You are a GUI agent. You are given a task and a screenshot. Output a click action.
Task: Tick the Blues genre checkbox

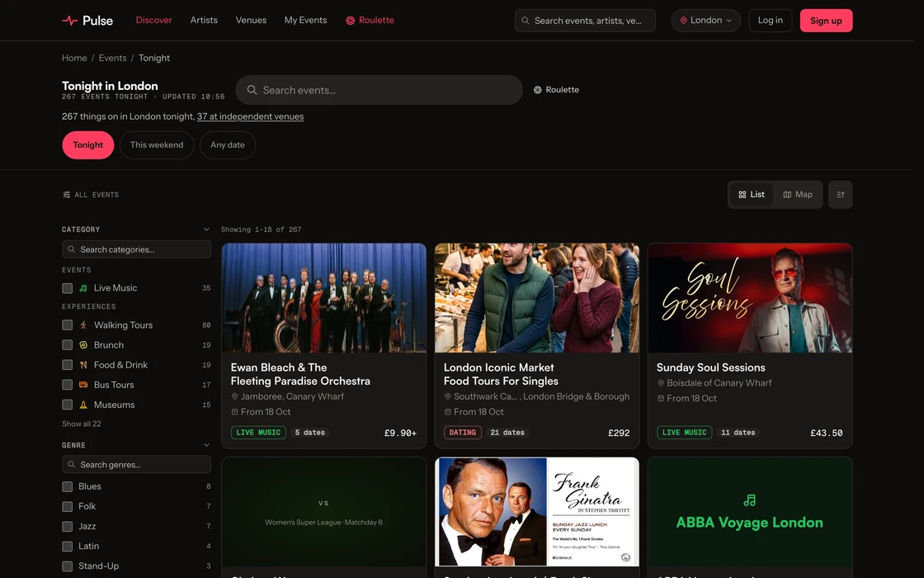pos(67,486)
